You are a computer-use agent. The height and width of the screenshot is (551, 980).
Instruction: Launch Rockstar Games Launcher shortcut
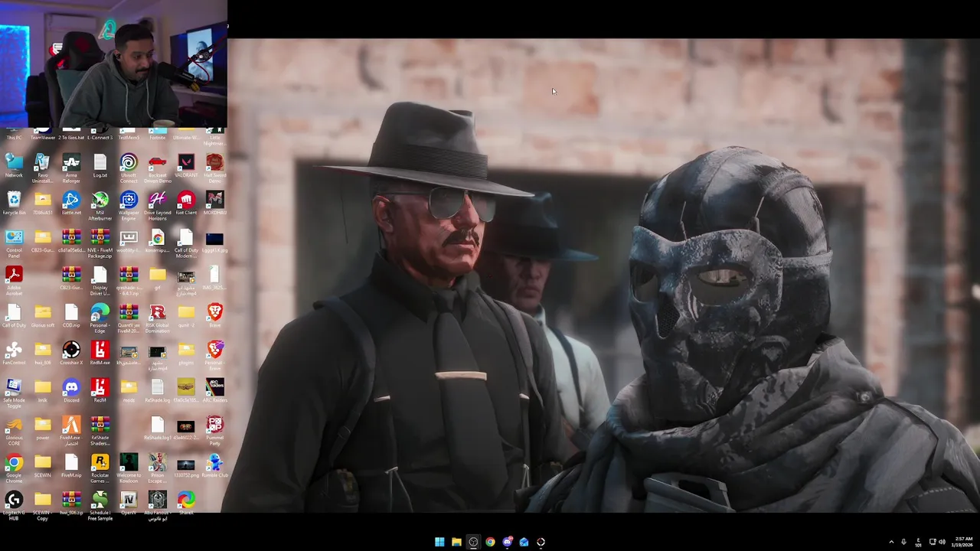(x=100, y=468)
